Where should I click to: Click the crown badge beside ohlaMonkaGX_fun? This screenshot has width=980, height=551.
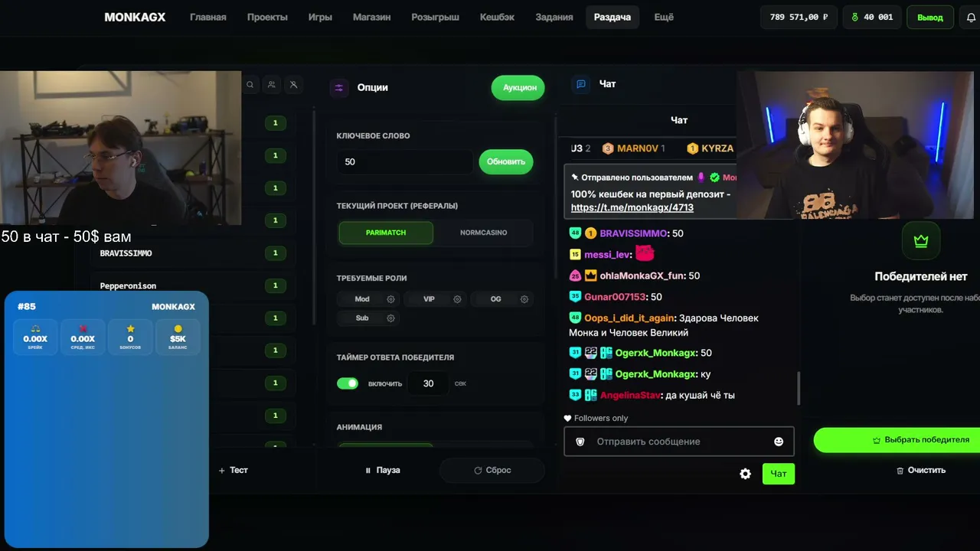coord(590,275)
